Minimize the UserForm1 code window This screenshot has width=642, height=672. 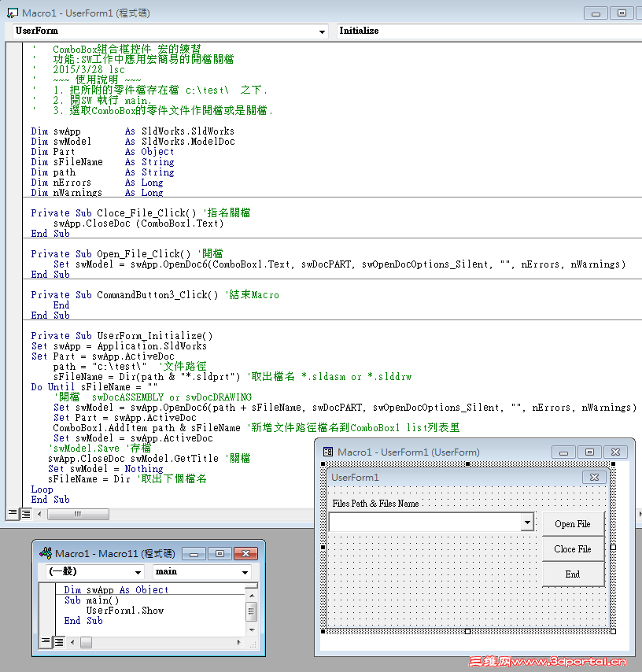pos(596,13)
